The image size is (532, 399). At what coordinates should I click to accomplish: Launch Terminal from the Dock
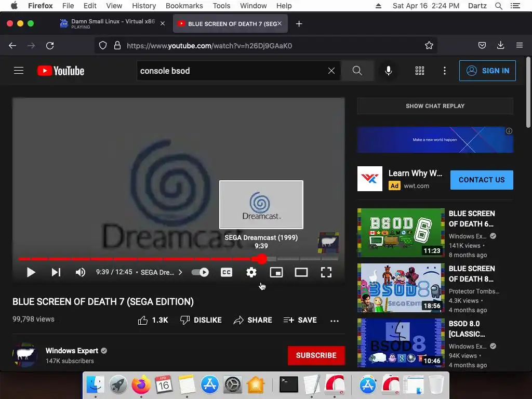point(288,384)
